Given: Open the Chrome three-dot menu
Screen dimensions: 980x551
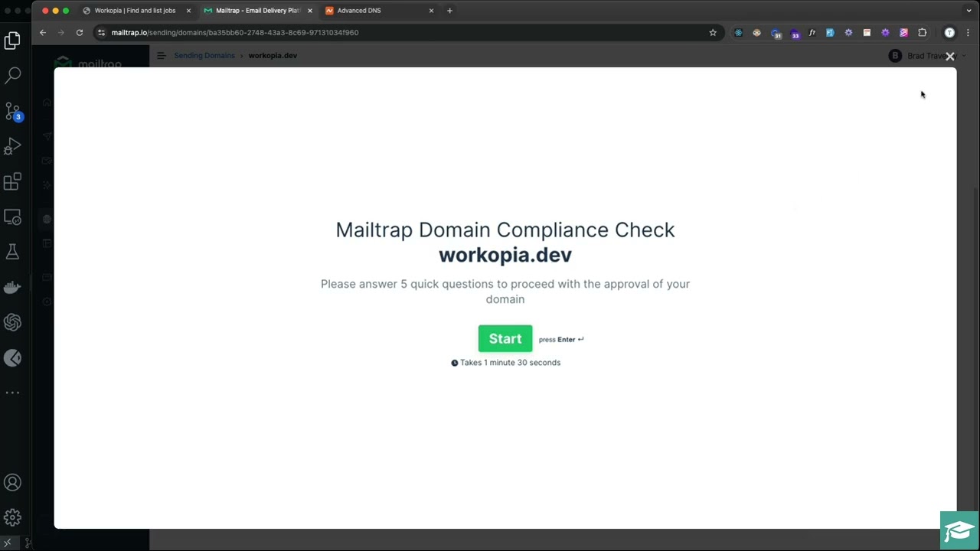Looking at the screenshot, I should pos(968,33).
